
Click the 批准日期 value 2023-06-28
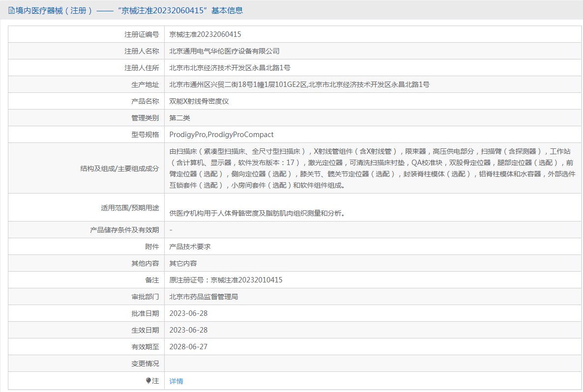pyautogui.click(x=188, y=313)
